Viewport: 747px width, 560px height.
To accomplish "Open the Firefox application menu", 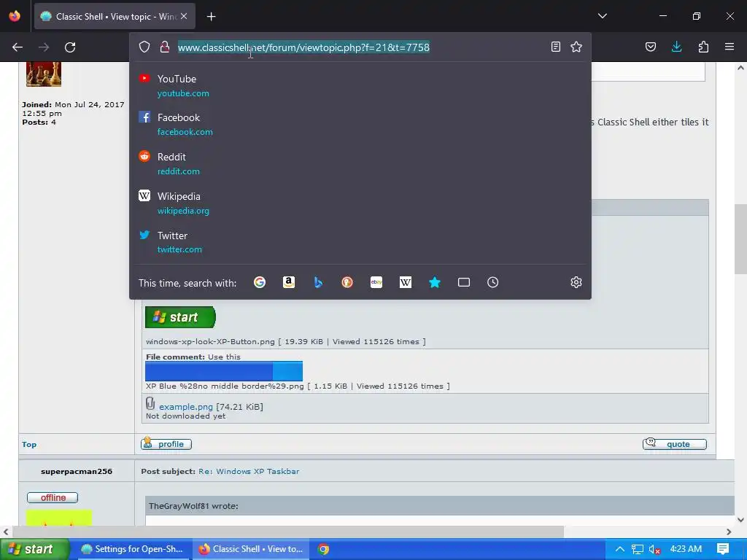I will coord(729,47).
